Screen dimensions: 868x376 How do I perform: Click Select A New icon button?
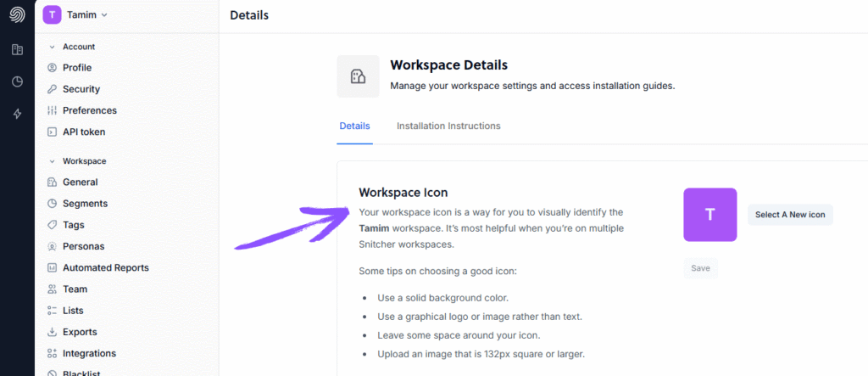tap(790, 215)
